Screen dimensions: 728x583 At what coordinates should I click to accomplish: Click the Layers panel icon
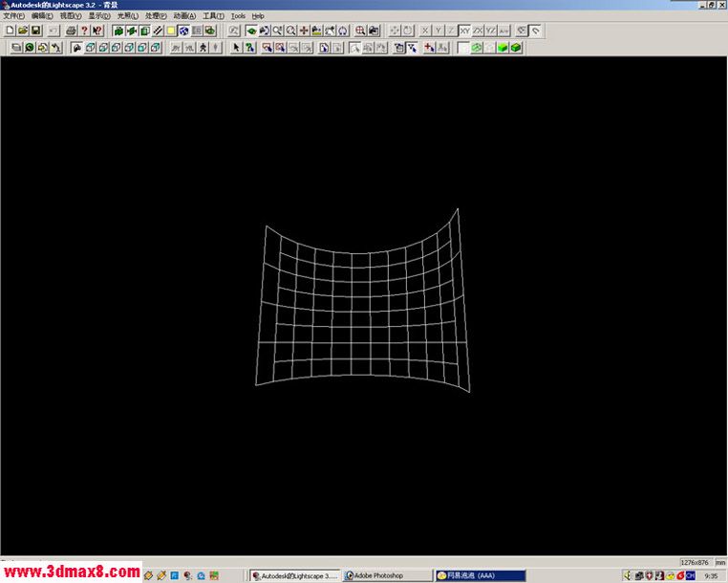16,48
